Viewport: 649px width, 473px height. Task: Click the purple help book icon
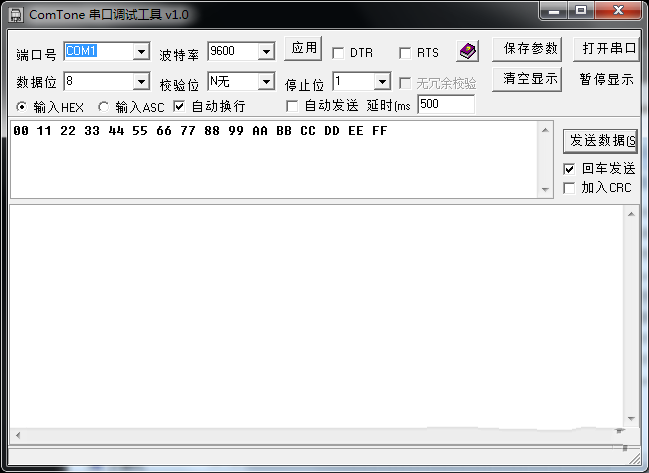point(467,51)
